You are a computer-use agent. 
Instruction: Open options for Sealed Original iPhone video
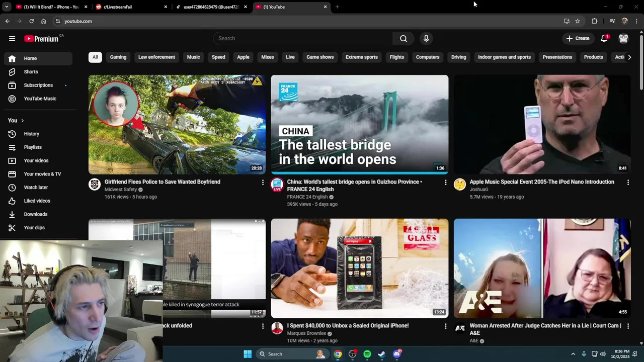click(445, 326)
